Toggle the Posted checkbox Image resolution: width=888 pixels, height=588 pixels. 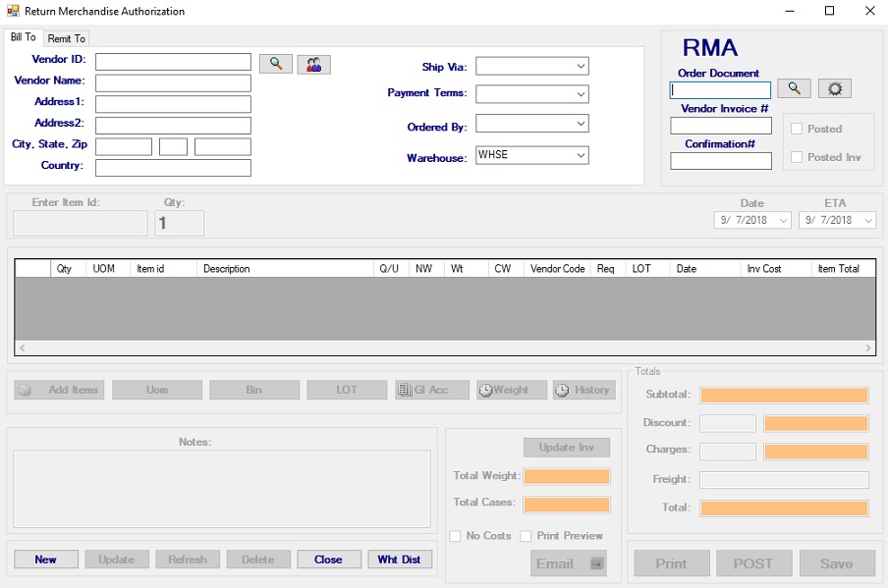point(797,129)
